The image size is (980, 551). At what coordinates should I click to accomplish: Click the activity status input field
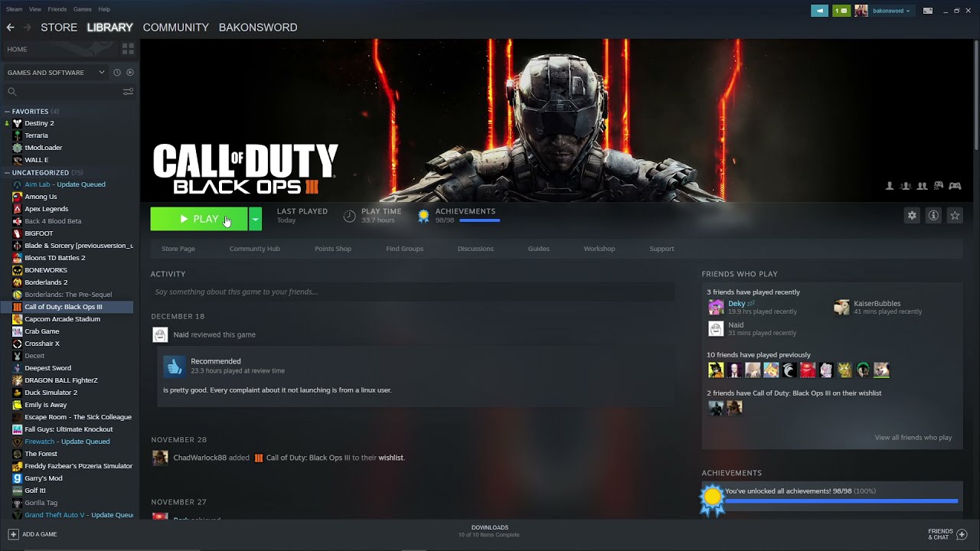pos(413,292)
